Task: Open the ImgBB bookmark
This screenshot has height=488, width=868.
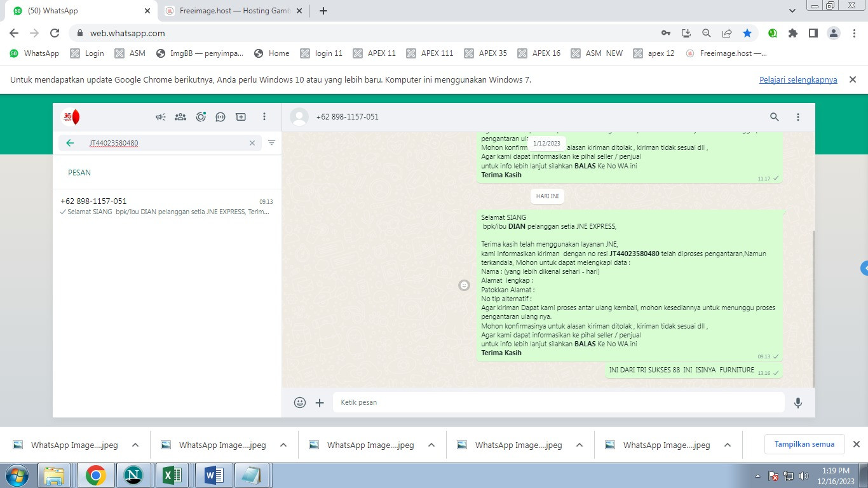Action: pos(200,53)
